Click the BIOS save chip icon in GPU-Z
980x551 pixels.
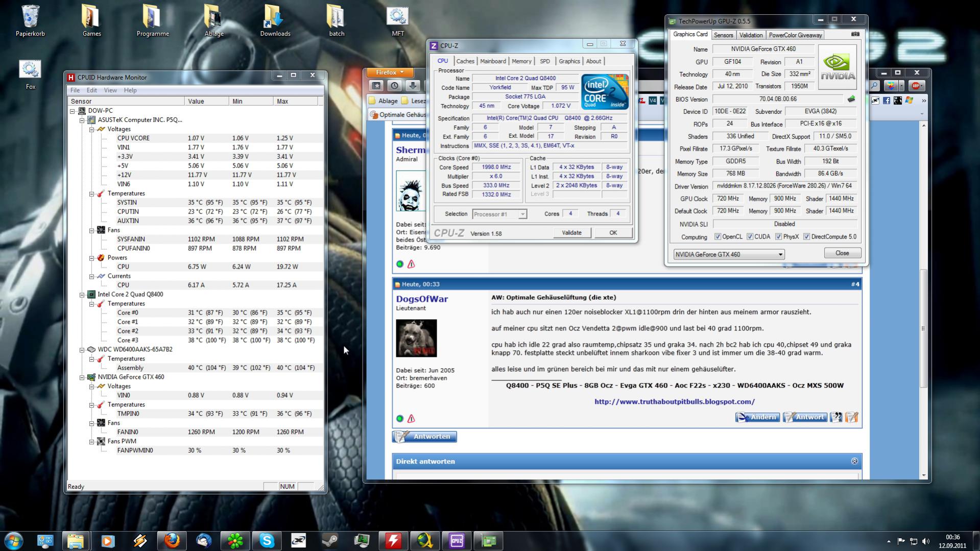[851, 99]
